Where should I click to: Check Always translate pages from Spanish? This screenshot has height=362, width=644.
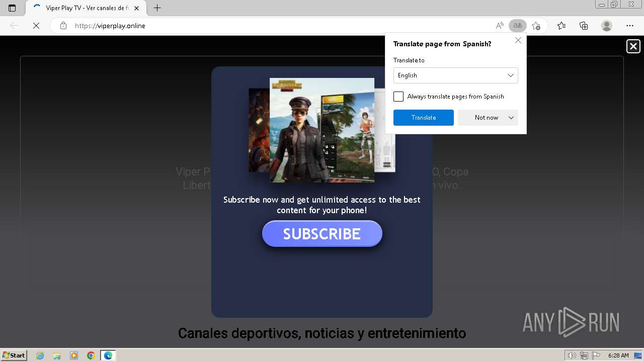pos(398,97)
